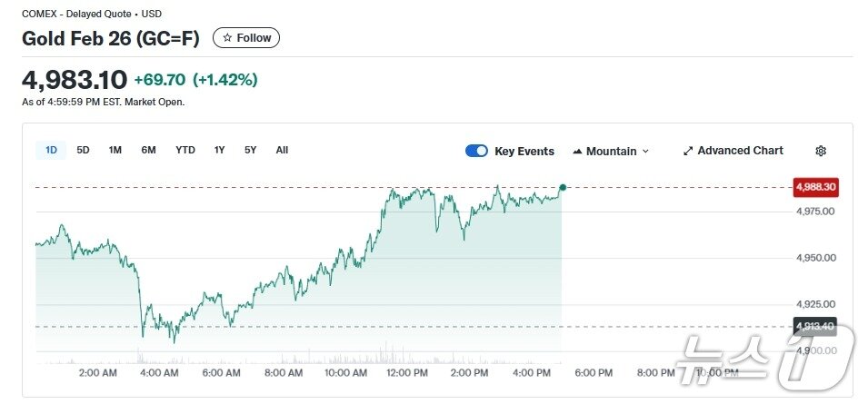Switch to the 5D range tab
Viewport: 868px width, 404px height.
(83, 150)
